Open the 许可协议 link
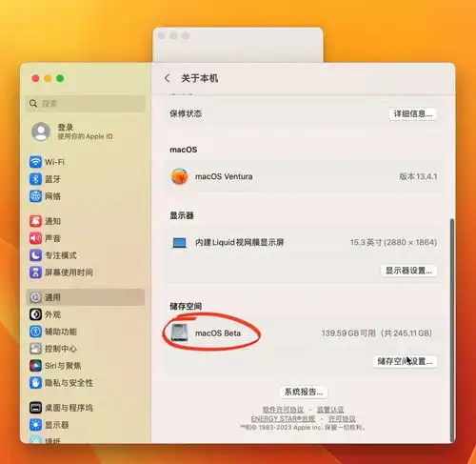 342,418
